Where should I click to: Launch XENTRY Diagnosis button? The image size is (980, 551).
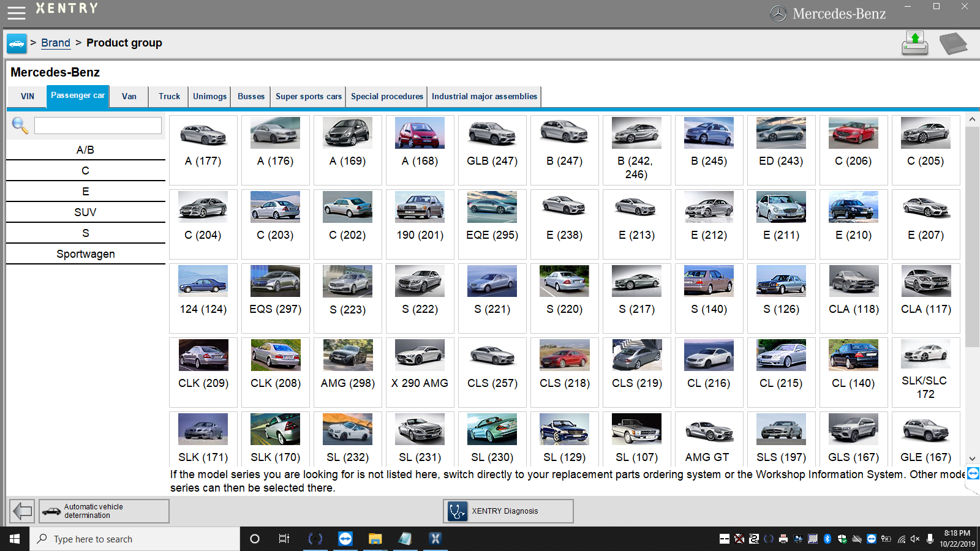click(508, 511)
